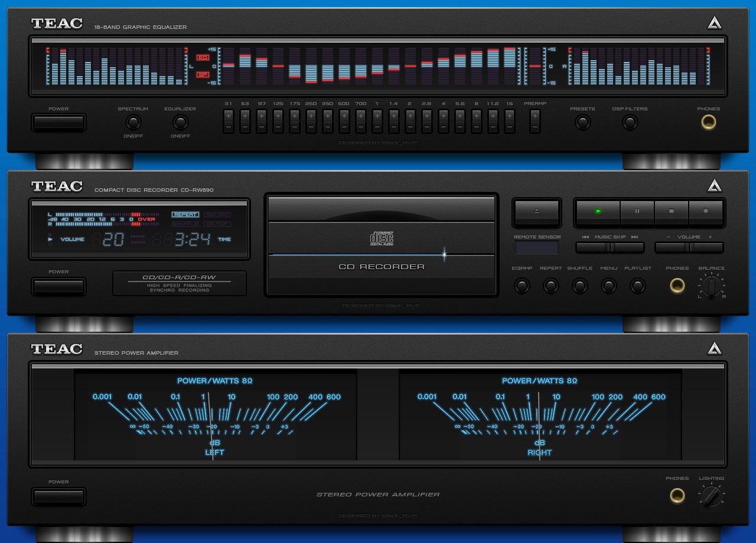Click the LEFT channel power meter
Screen dimensions: 756x543
[x=215, y=416]
